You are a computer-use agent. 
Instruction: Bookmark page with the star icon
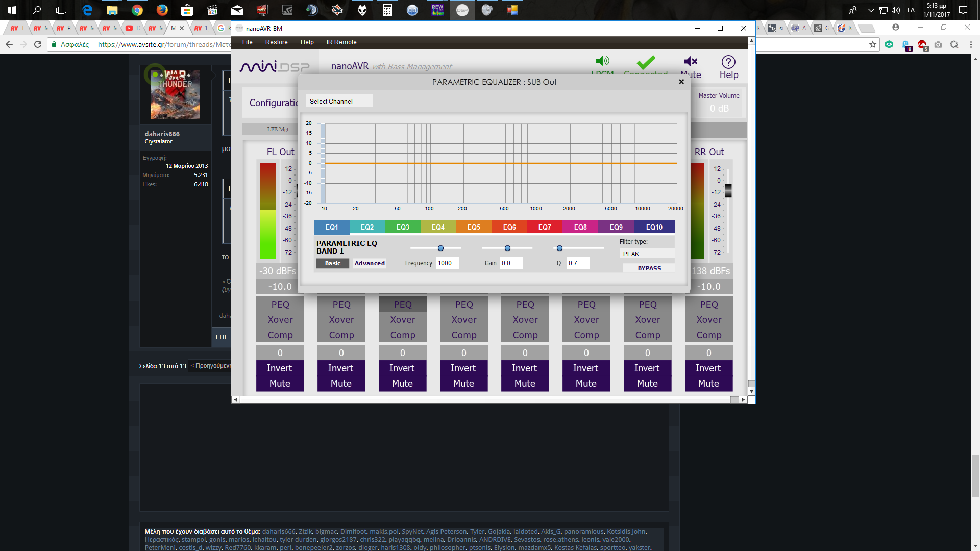tap(872, 45)
